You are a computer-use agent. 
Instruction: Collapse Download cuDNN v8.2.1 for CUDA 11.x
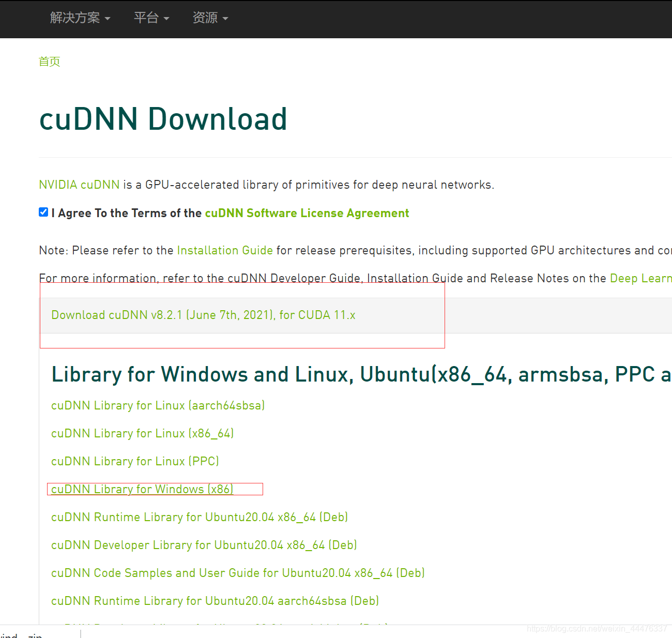point(203,315)
